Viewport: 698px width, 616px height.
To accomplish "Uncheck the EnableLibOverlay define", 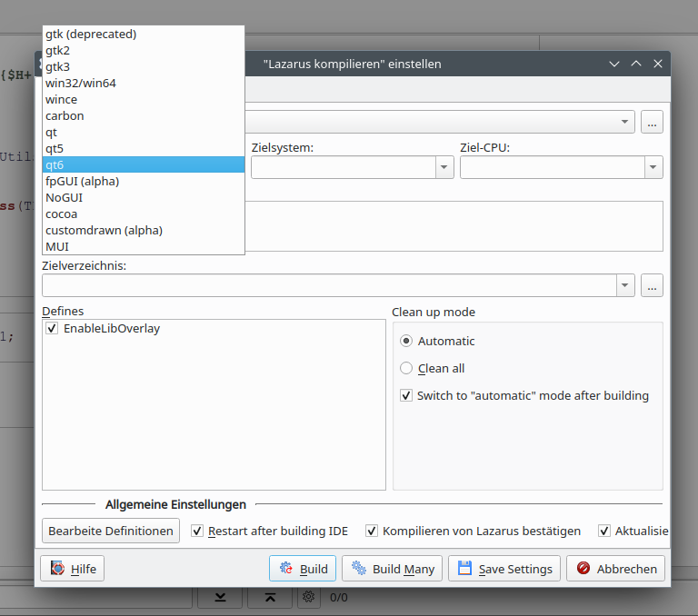I will (x=52, y=329).
